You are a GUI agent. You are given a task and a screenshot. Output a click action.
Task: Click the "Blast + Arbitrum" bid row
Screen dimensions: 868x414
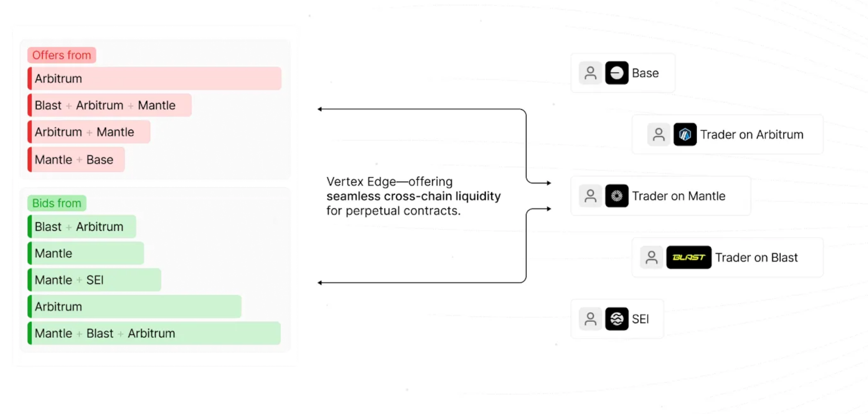click(x=82, y=227)
